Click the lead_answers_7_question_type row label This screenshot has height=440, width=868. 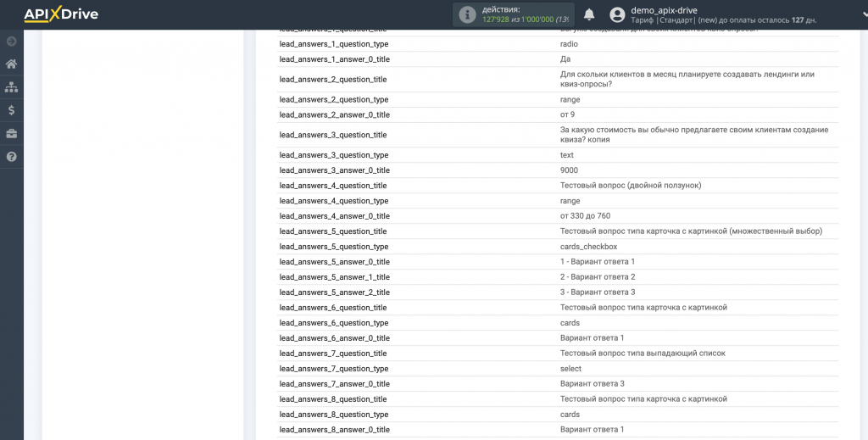[334, 369]
